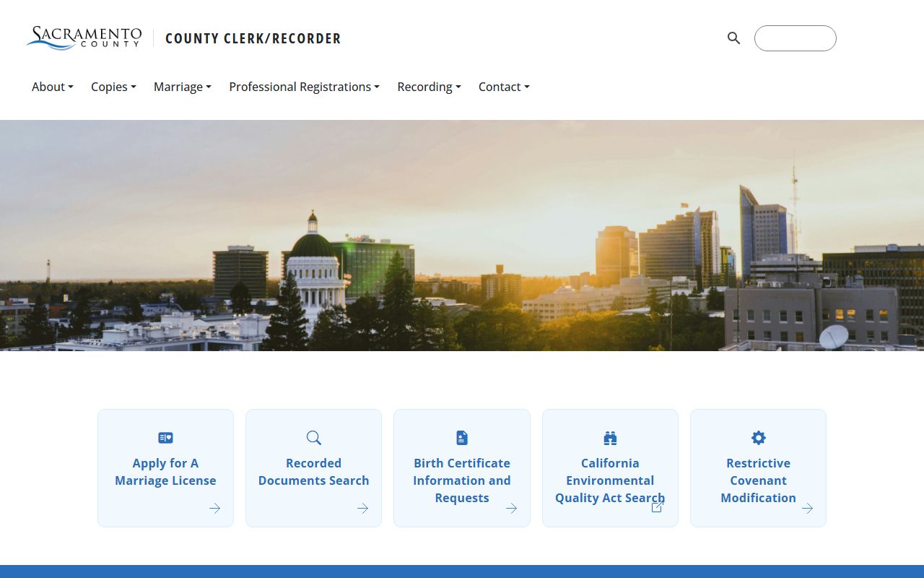
Task: Click the arrow on Birth Certificate card
Action: coord(511,509)
